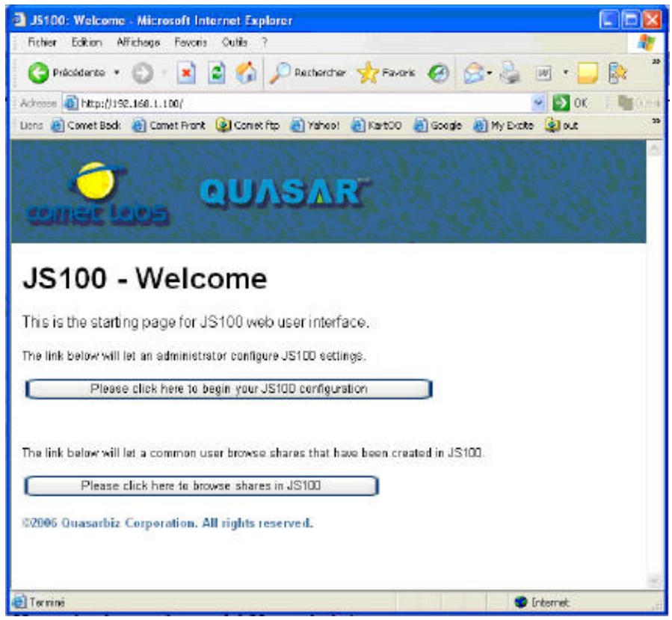Click the green OK go button

570,103
